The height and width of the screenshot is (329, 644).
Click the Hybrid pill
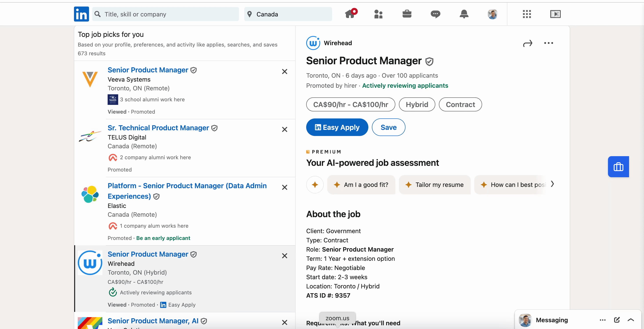[417, 104]
